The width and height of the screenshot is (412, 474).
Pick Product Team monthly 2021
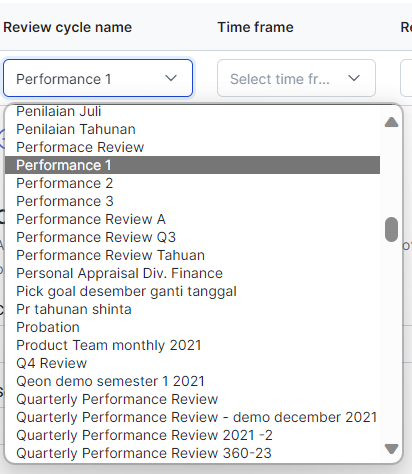[x=192, y=345]
